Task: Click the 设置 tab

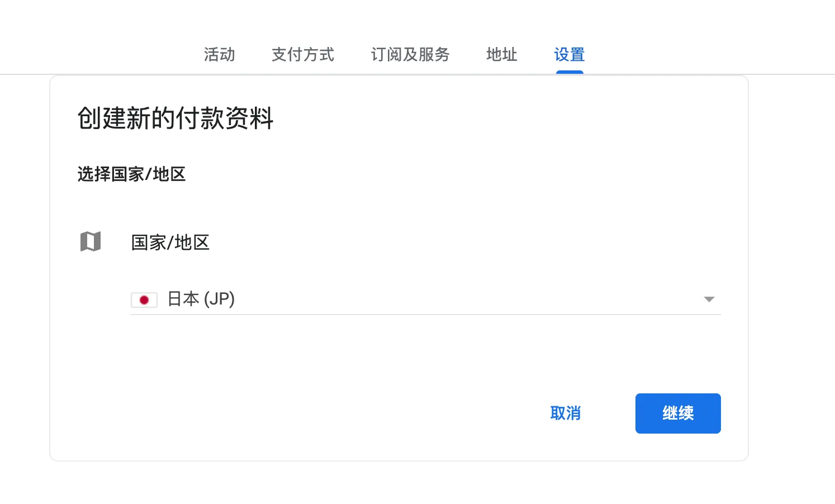Action: [569, 55]
